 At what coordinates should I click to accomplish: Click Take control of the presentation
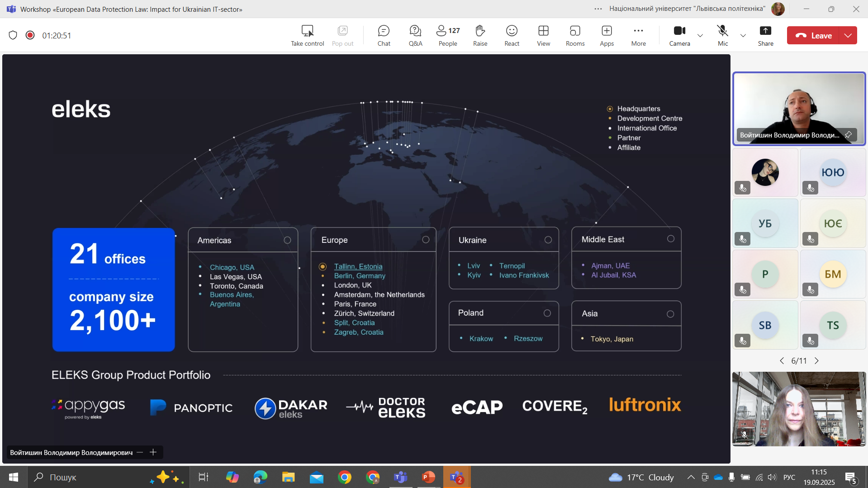308,35
